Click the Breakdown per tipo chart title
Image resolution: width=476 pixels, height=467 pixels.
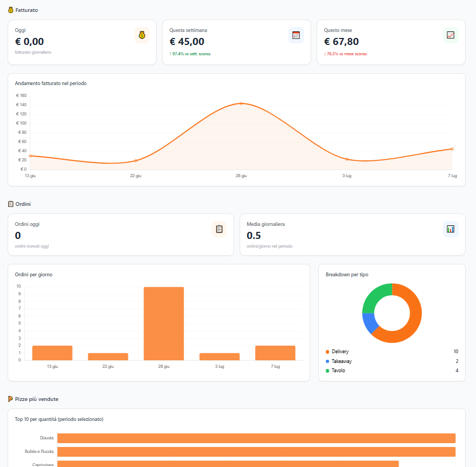[347, 275]
